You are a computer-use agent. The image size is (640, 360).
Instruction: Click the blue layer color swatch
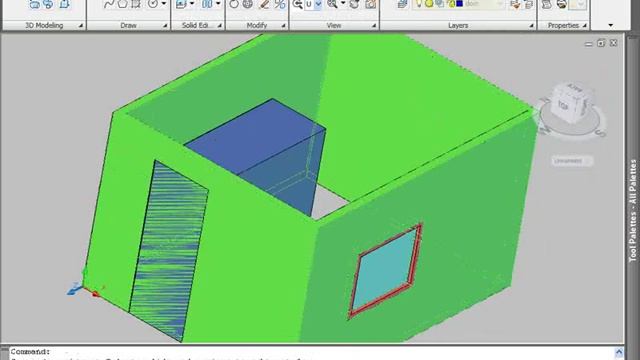click(460, 4)
